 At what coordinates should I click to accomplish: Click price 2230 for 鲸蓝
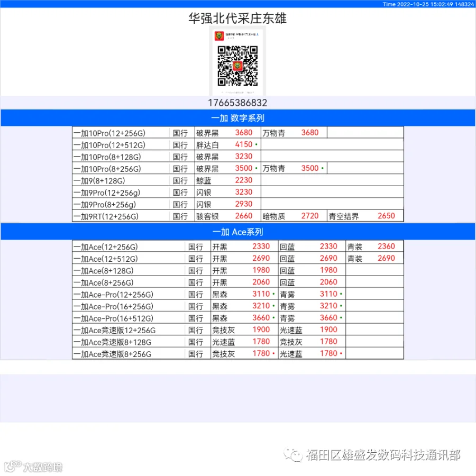pyautogui.click(x=244, y=180)
